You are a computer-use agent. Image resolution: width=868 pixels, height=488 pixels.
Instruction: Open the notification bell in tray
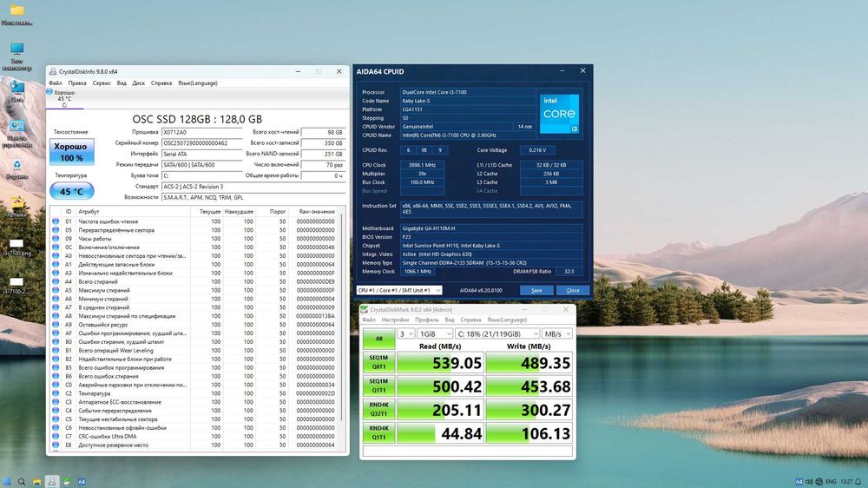858,481
